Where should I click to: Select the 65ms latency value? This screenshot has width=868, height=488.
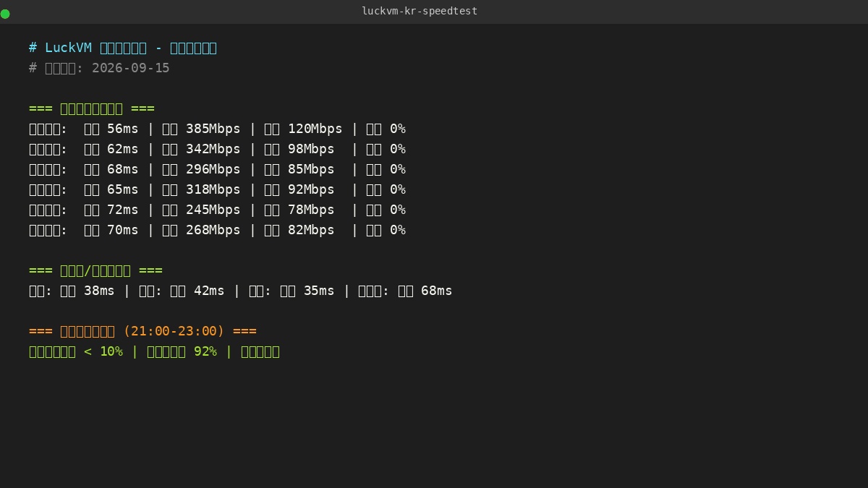[x=122, y=189]
